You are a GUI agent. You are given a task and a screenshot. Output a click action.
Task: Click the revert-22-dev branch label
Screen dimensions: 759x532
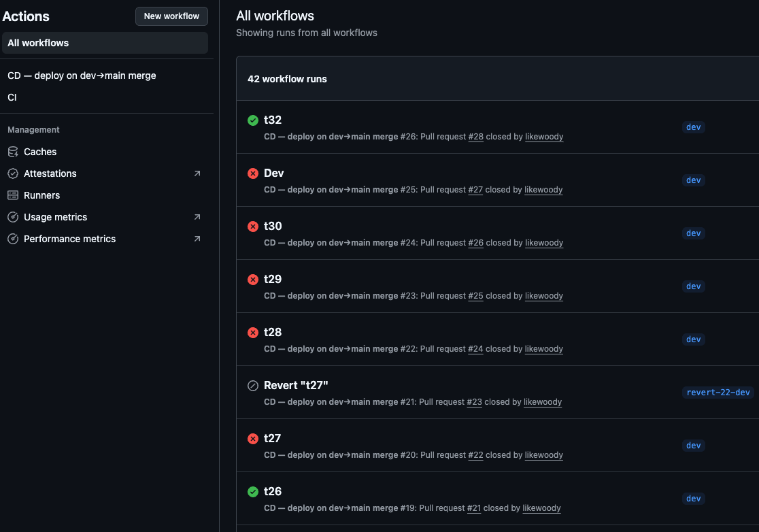(x=718, y=393)
